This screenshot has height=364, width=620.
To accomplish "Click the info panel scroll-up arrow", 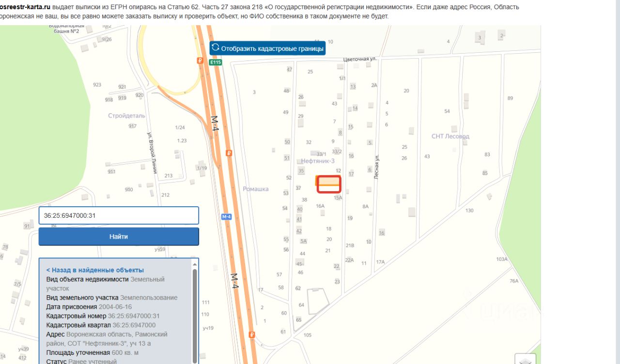I will pos(195,264).
